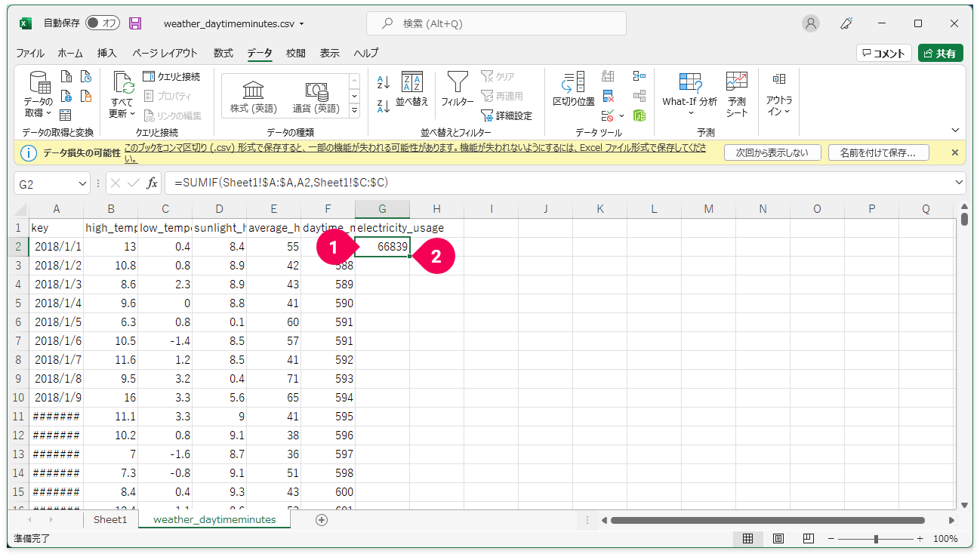Screen dimensions: 980x557
Task: Click the Recent Sources icon
Action: pyautogui.click(x=86, y=76)
